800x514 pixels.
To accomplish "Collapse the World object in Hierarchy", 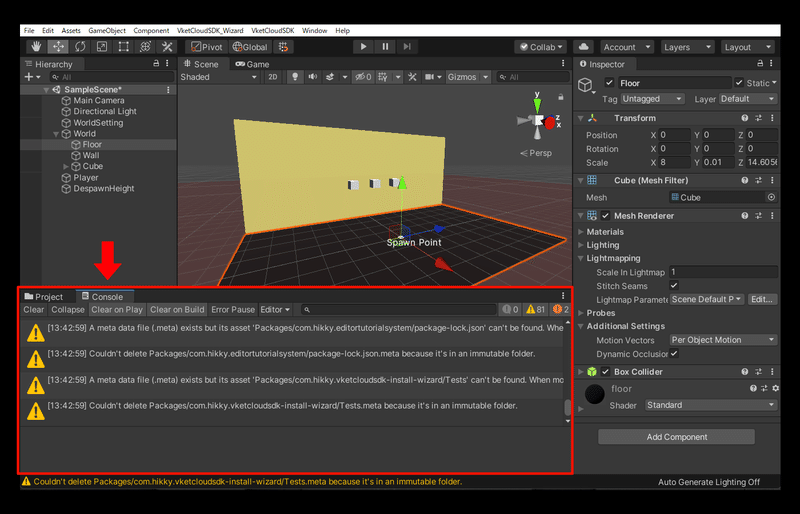I will pos(56,134).
